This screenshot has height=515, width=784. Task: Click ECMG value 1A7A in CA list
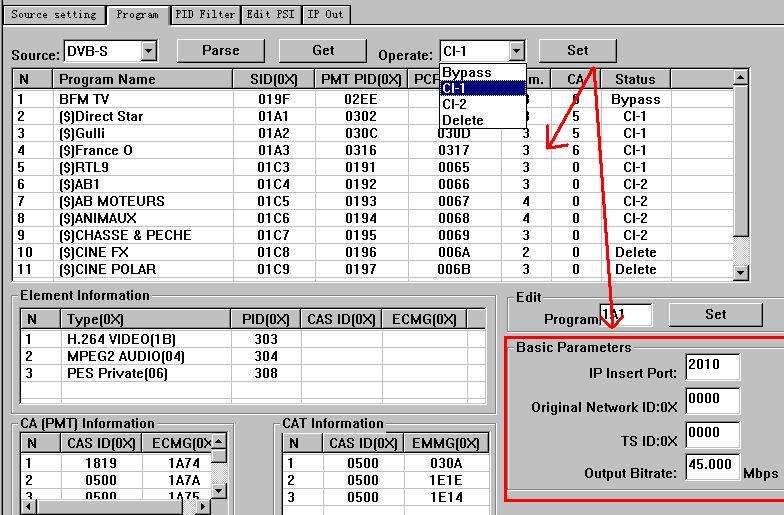pos(184,480)
